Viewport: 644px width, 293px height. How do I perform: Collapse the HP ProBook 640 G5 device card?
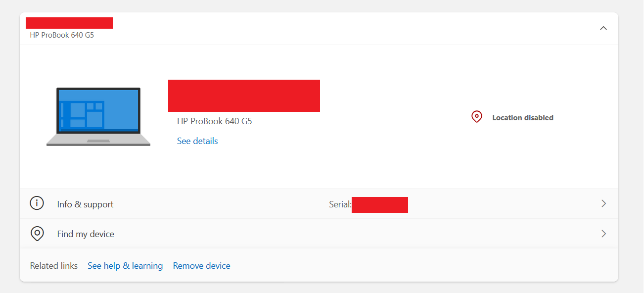point(603,28)
